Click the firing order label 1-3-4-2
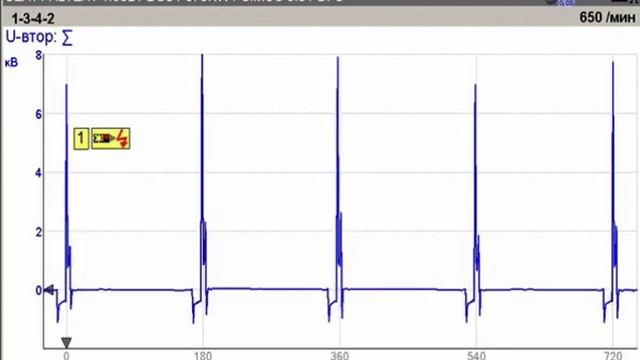 tap(33, 19)
